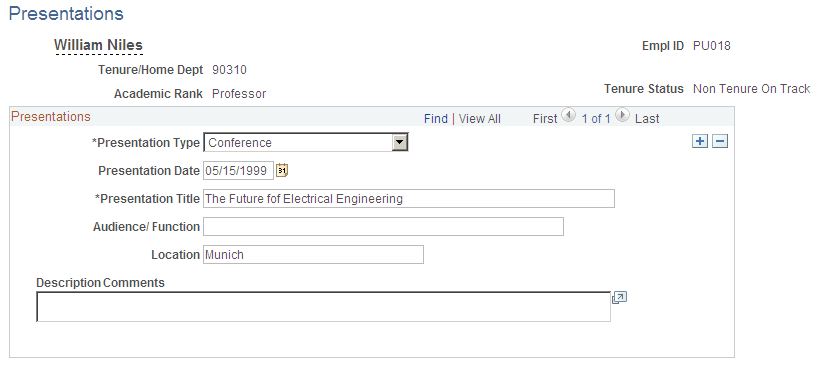Select View All presentations

coord(479,119)
